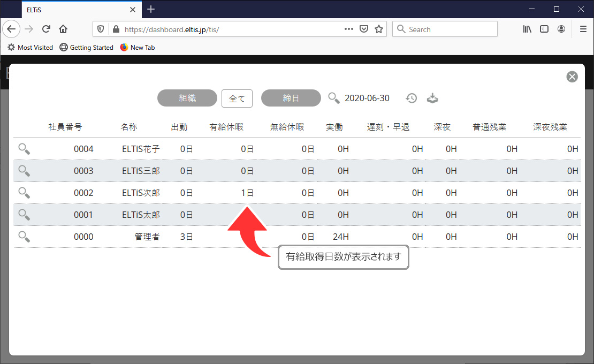Click the 深夜残業 column header
594x364 pixels.
pos(550,127)
